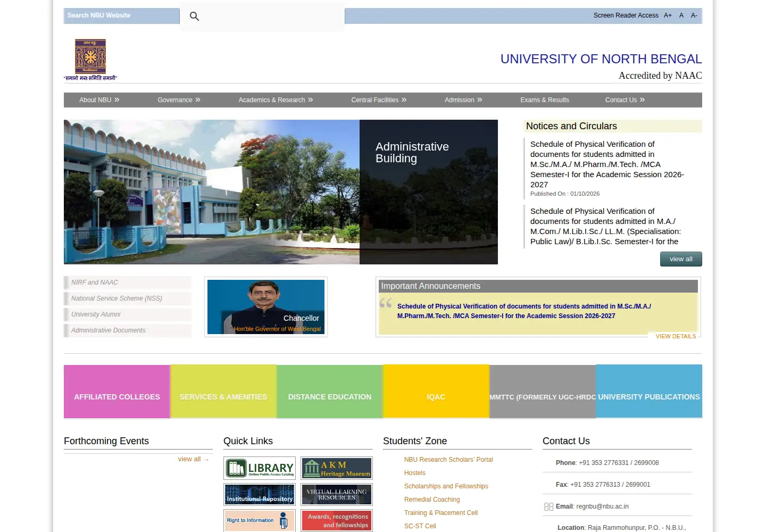Reset font size with the plain A
The image size is (766, 532).
click(x=681, y=15)
